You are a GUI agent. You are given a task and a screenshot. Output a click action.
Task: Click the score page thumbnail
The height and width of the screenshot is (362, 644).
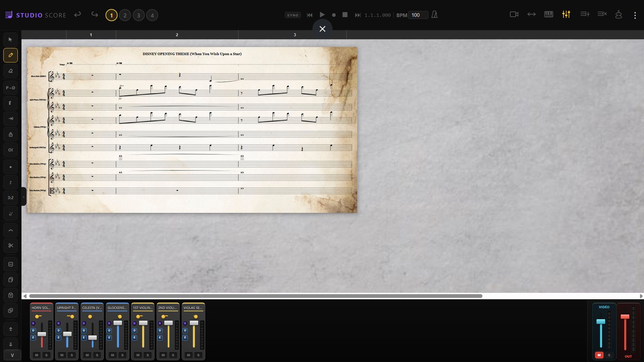192,130
